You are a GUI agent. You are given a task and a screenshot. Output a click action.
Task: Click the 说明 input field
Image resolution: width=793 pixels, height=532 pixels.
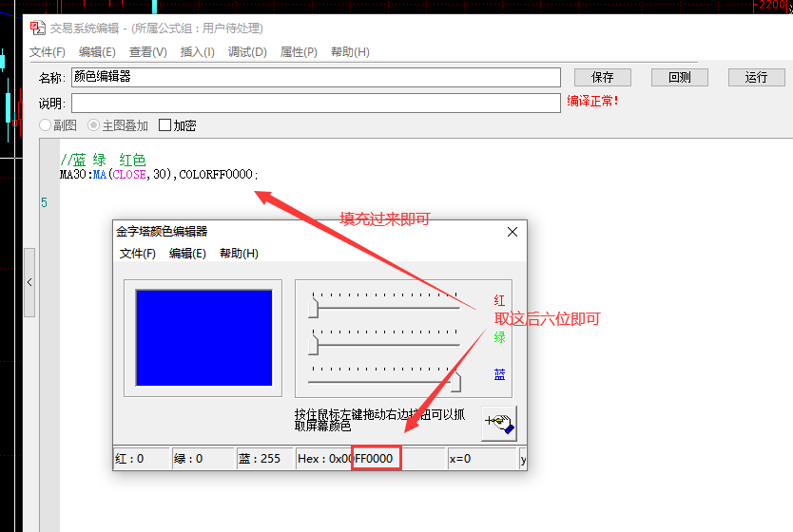pyautogui.click(x=316, y=103)
